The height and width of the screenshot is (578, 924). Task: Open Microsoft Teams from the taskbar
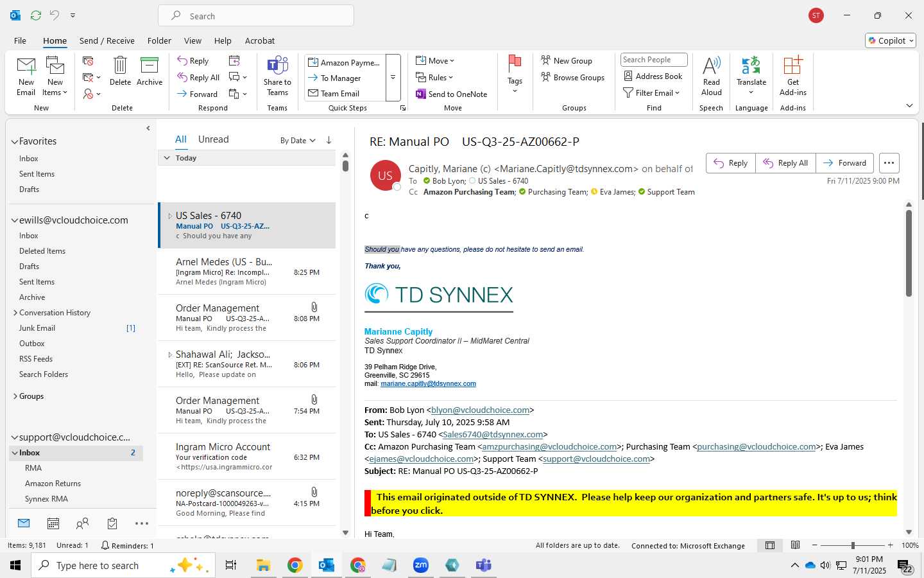pos(483,565)
